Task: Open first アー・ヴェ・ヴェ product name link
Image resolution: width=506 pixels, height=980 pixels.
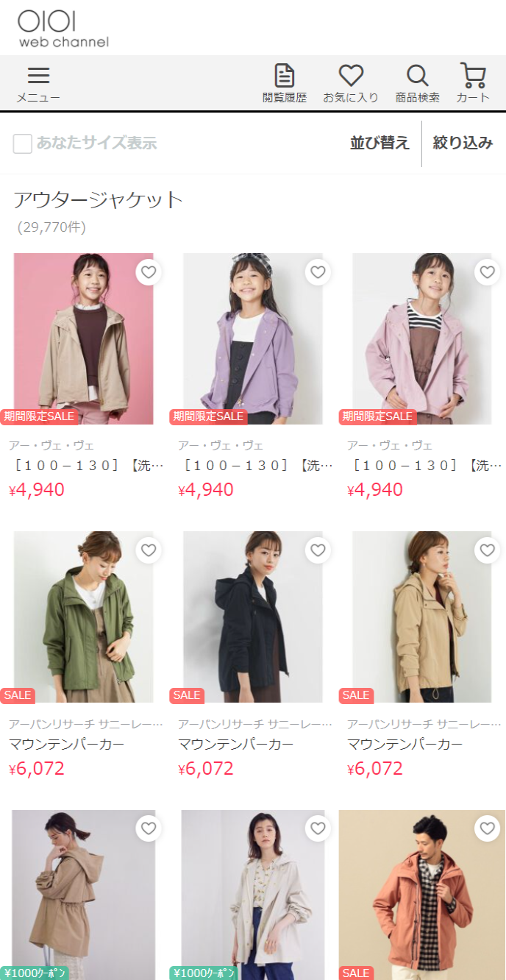Action: coord(86,465)
